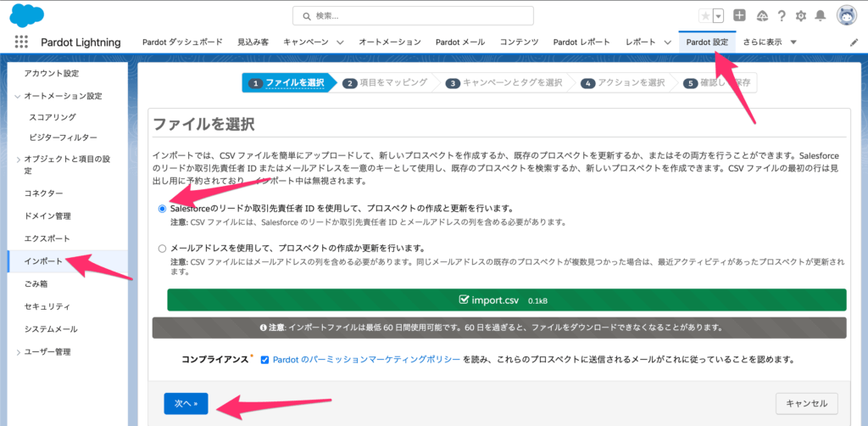Select the メールアドレス radio option
Viewport: 868px width, 426px height.
[162, 248]
